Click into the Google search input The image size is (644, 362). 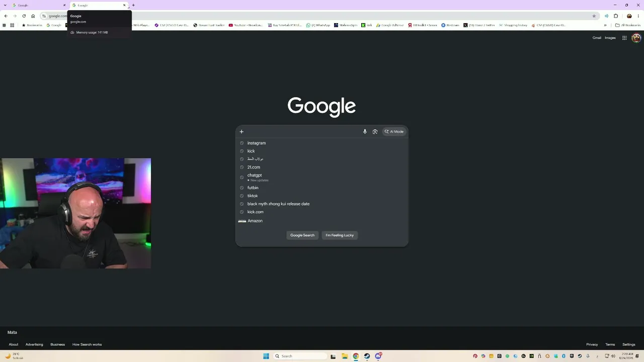click(x=303, y=132)
